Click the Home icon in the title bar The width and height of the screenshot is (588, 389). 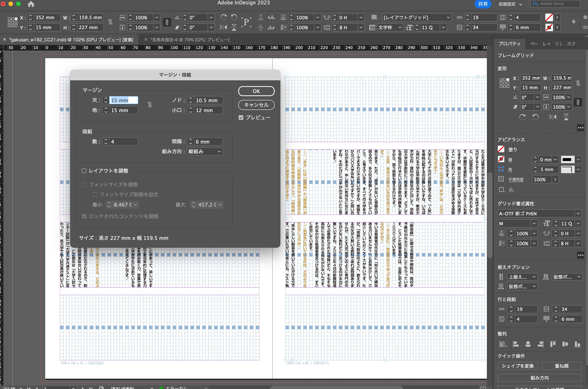[31, 4]
